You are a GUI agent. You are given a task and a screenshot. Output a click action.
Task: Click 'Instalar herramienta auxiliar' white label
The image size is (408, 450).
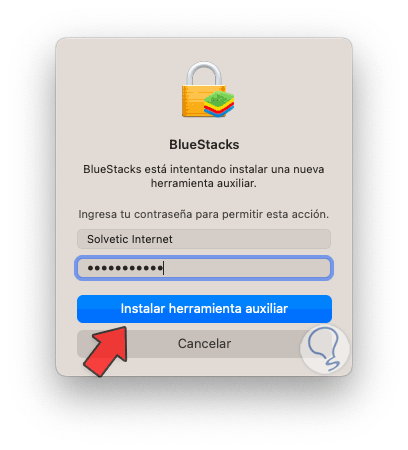[204, 309]
